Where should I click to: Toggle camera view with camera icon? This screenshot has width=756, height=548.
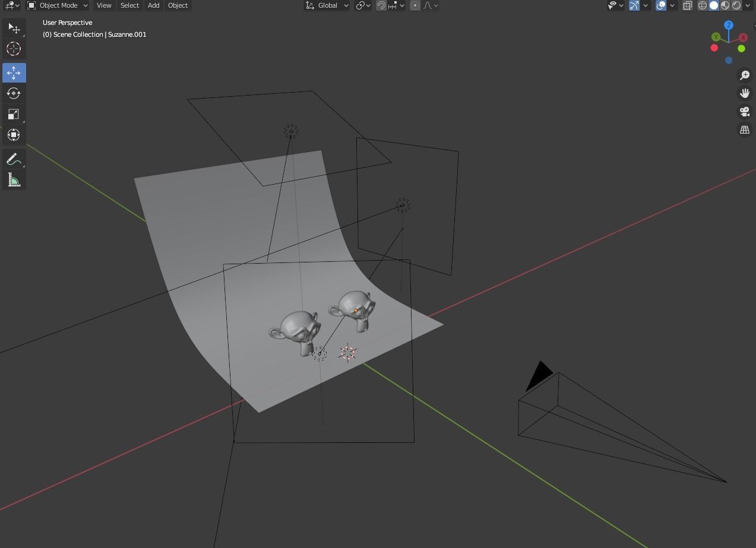pyautogui.click(x=744, y=111)
